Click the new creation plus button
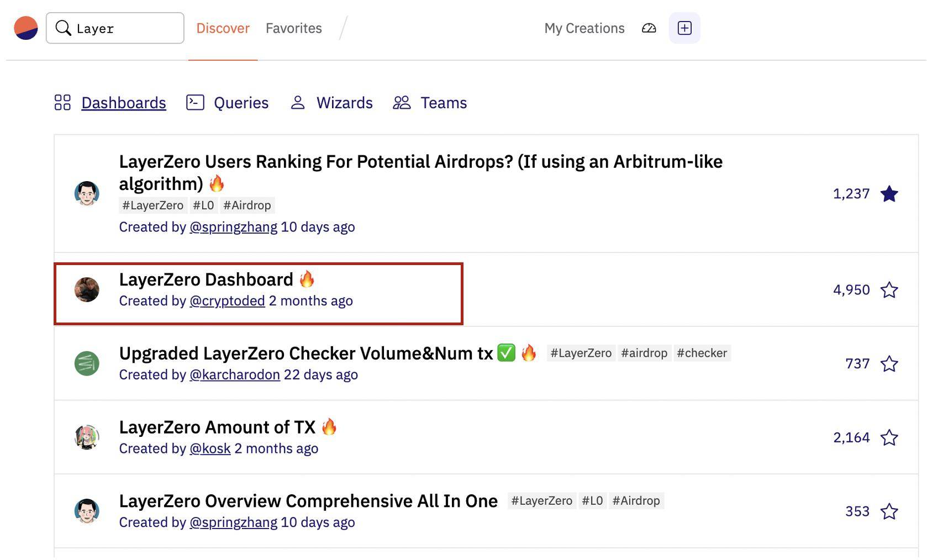 pyautogui.click(x=684, y=28)
